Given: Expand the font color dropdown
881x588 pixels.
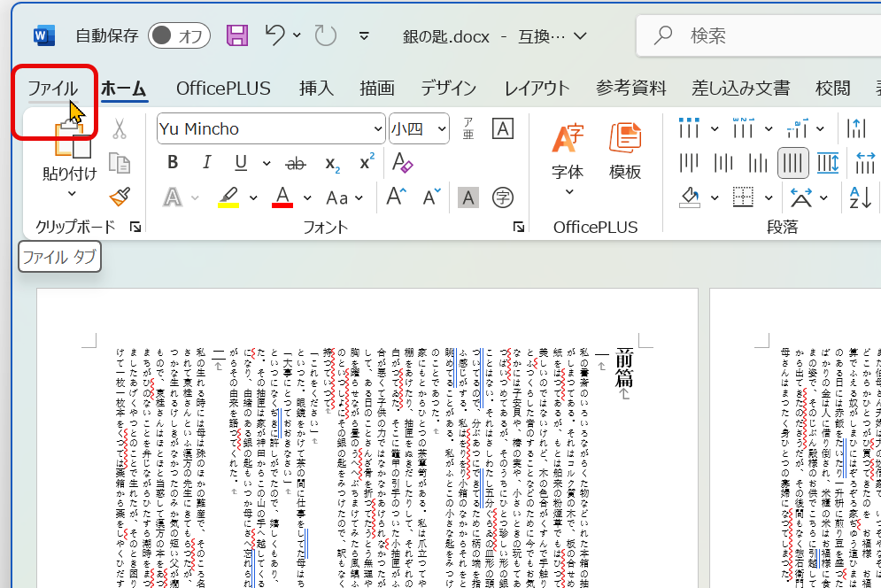Looking at the screenshot, I should pos(307,197).
